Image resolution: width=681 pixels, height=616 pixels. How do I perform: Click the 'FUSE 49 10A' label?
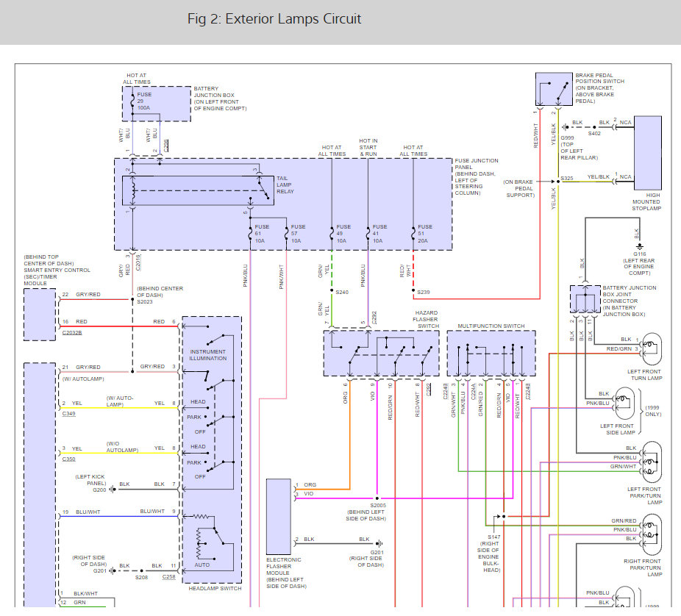coord(343,234)
